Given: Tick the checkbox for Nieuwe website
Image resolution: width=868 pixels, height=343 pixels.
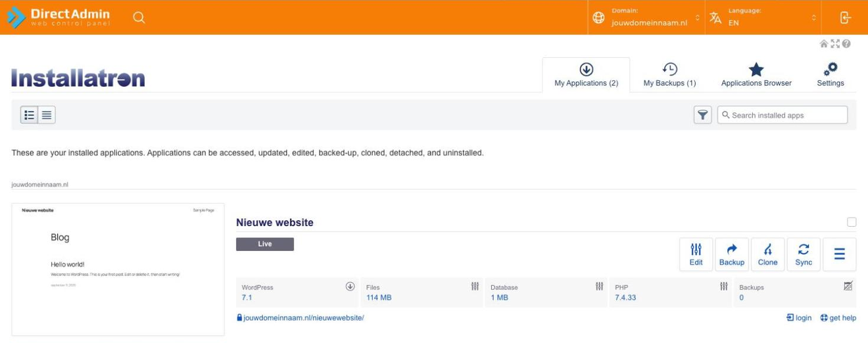Looking at the screenshot, I should (852, 222).
